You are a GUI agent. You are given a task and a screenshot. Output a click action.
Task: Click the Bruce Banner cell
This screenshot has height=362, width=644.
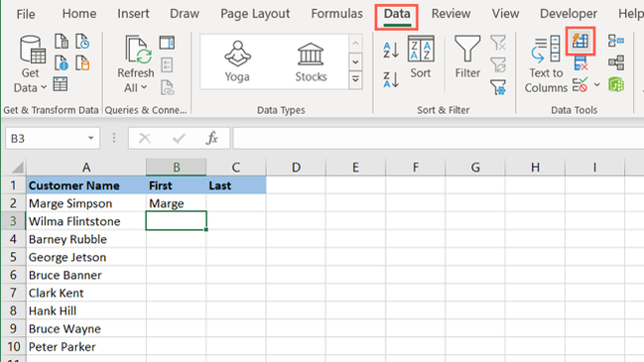[x=86, y=275]
